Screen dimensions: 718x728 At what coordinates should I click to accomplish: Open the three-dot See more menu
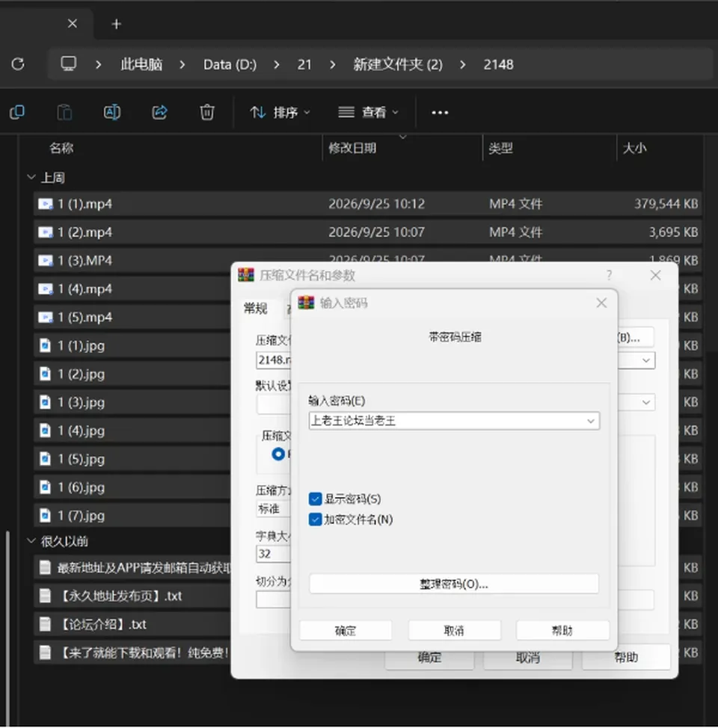coord(440,112)
